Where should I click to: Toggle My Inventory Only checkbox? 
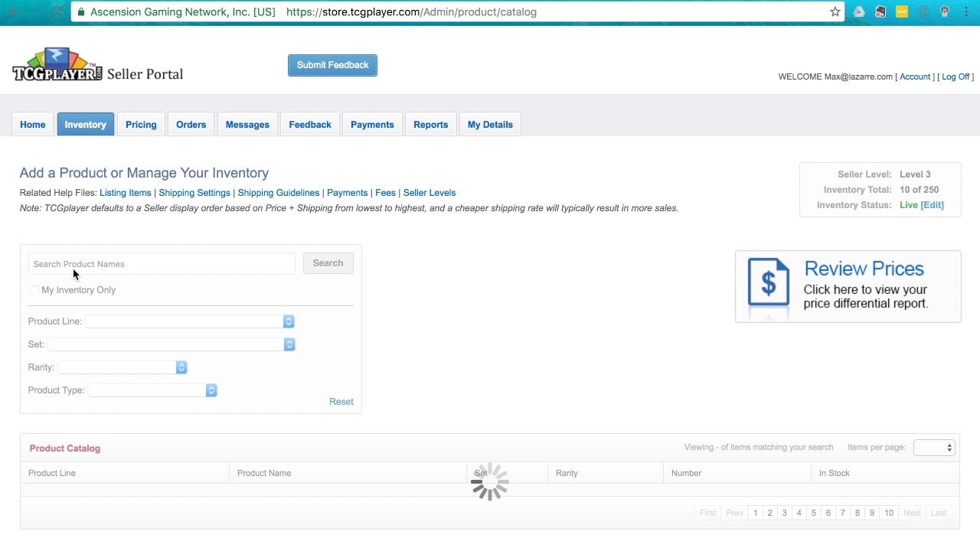coord(34,290)
